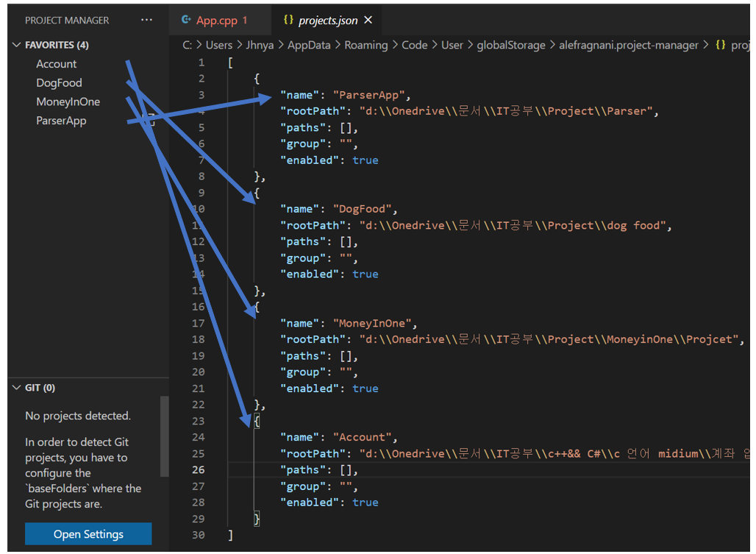Close the projects.json tab

pos(368,20)
